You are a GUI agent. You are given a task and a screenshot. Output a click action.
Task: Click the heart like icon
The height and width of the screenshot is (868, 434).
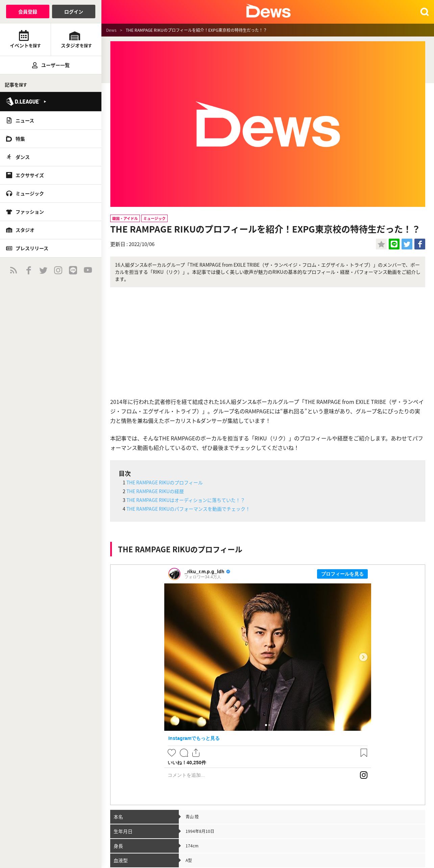tap(172, 753)
